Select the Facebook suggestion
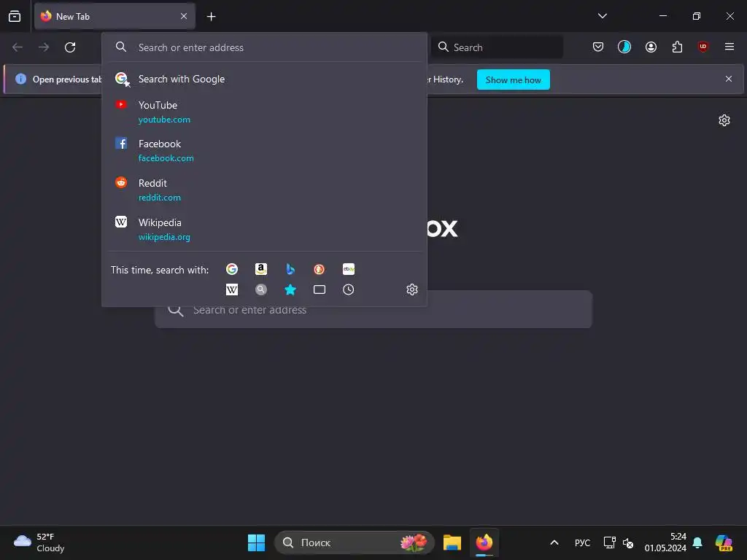Screen dimensions: 747x560 264,150
